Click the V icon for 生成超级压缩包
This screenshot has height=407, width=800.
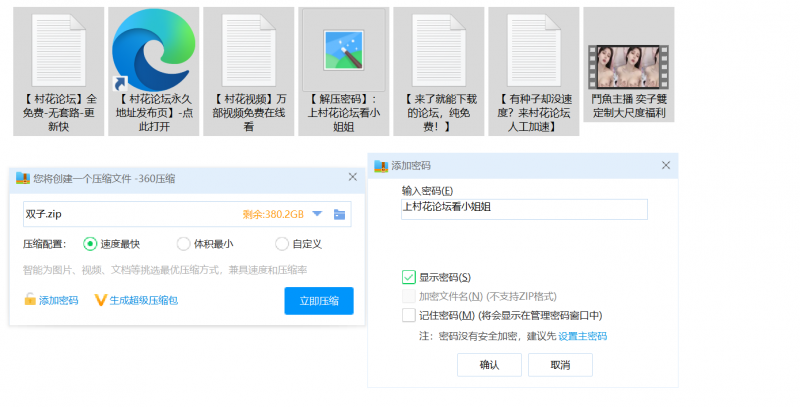(100, 300)
